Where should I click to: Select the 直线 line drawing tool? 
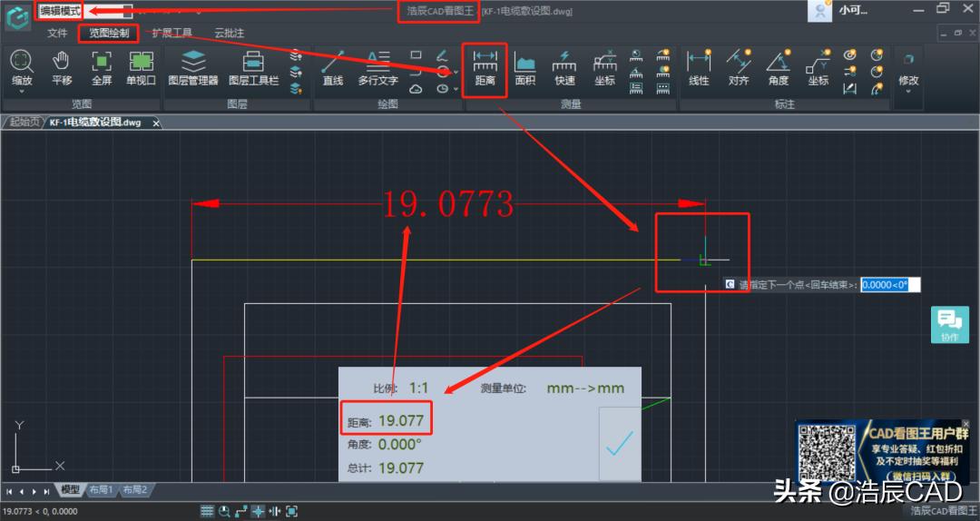(x=332, y=67)
